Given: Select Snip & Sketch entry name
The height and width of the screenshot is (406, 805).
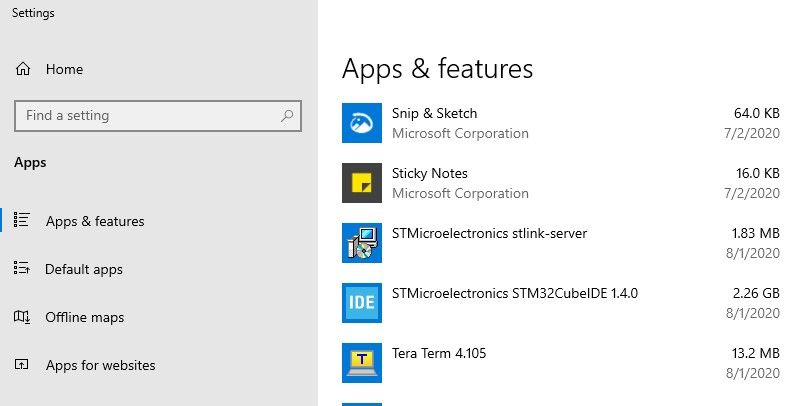Looking at the screenshot, I should tap(434, 113).
